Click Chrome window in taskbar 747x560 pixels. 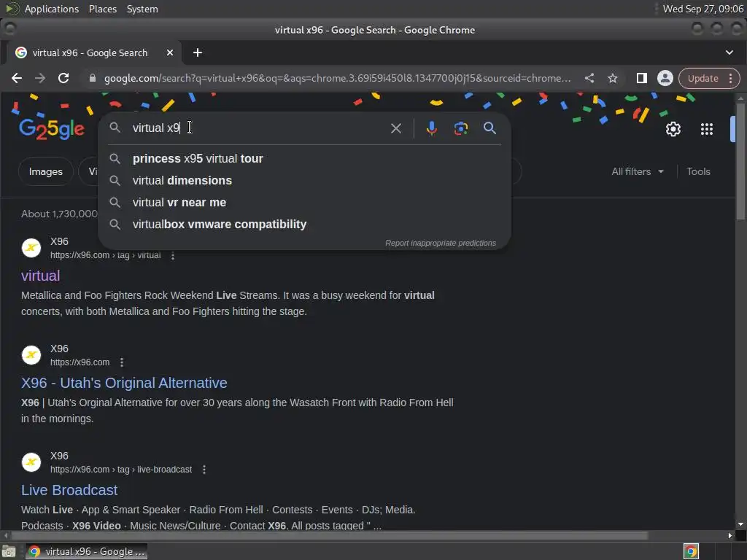click(86, 551)
